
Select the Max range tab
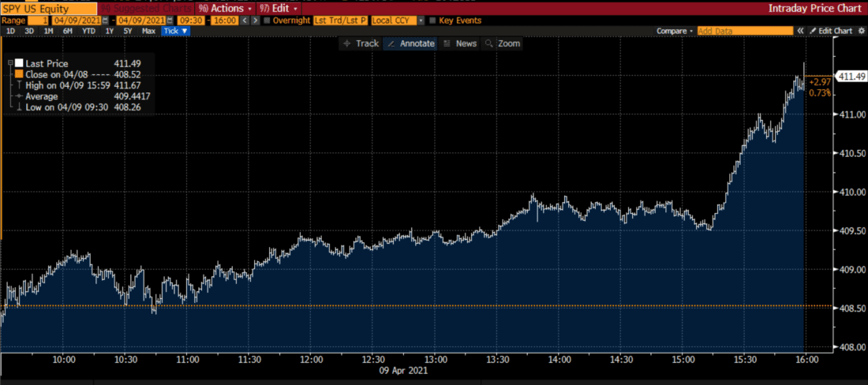click(x=148, y=31)
